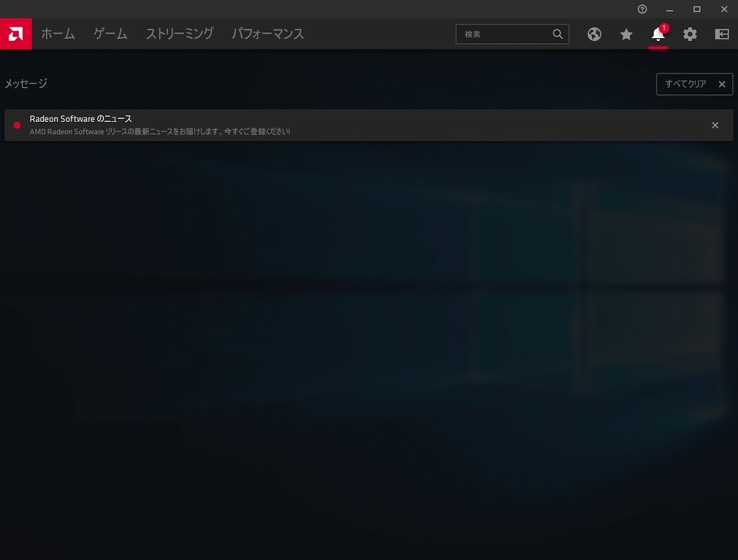Viewport: 738px width, 560px height.
Task: Switch to the ゲーム tab
Action: pyautogui.click(x=110, y=34)
